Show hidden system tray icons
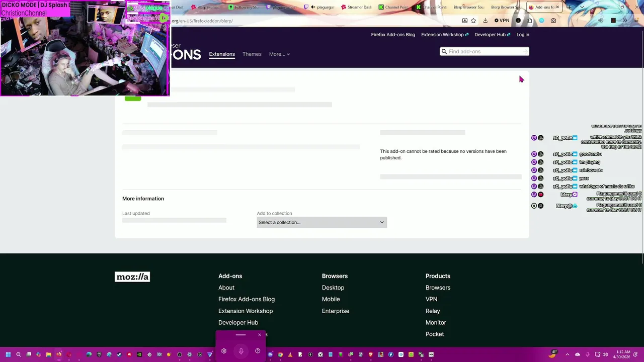This screenshot has height=362, width=644. (x=567, y=354)
